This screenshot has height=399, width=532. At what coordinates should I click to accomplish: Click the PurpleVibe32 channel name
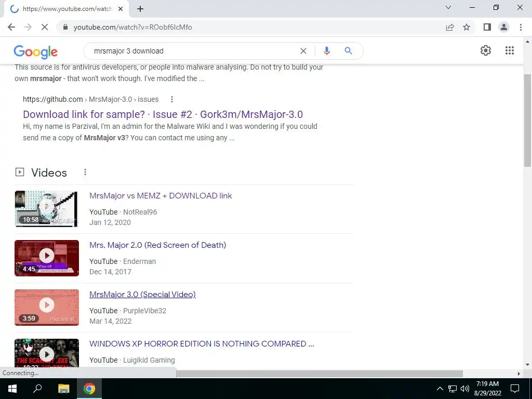tap(144, 311)
